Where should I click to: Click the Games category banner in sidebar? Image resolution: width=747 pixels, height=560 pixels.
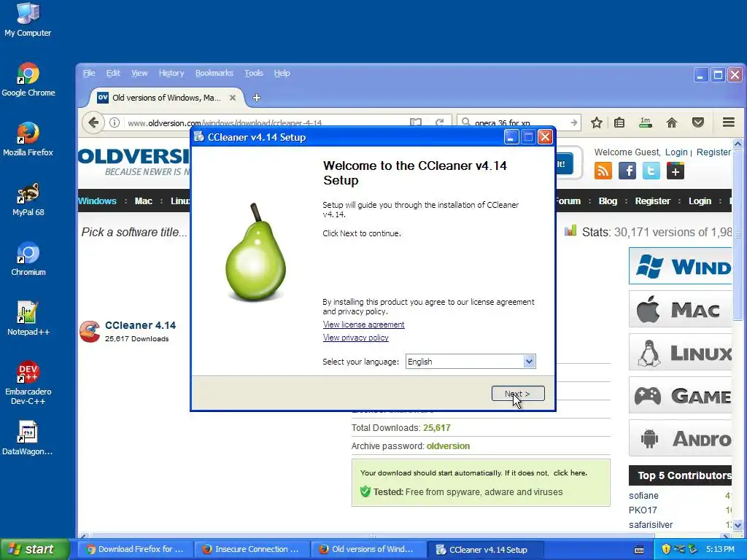pos(681,395)
